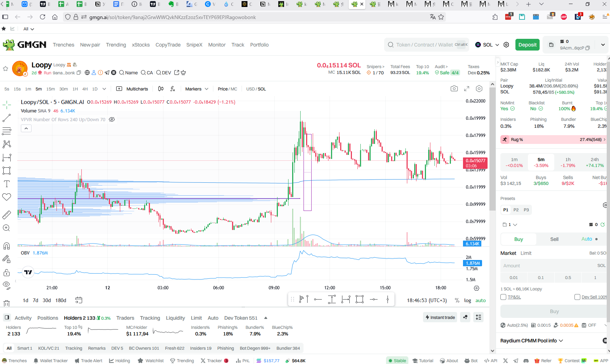
Task: Choose the 15m chart interval
Action: tap(51, 89)
